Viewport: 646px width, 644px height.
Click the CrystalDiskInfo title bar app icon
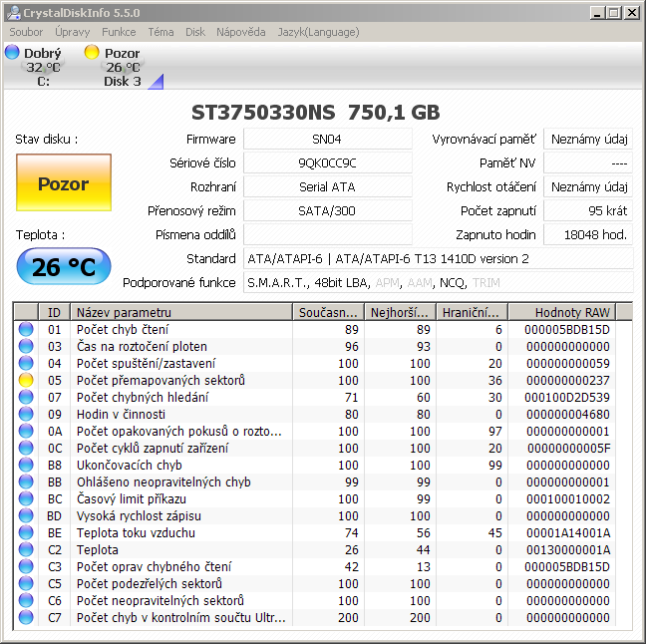(x=14, y=13)
